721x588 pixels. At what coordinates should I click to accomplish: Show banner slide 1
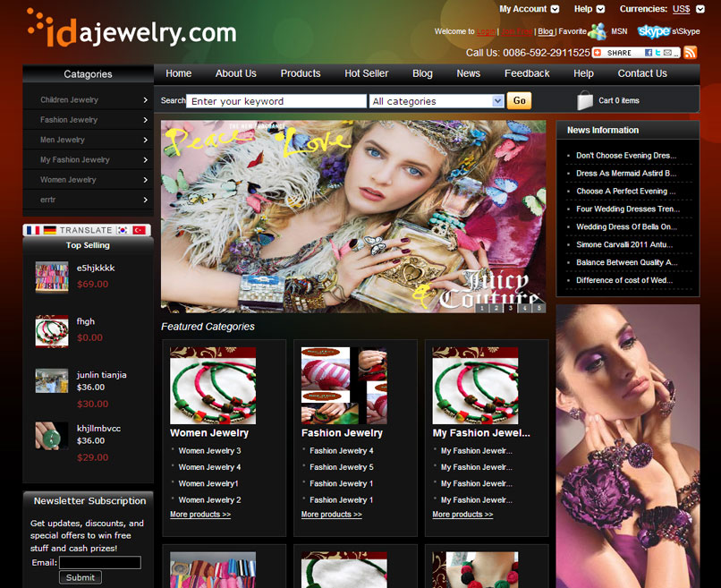[482, 308]
